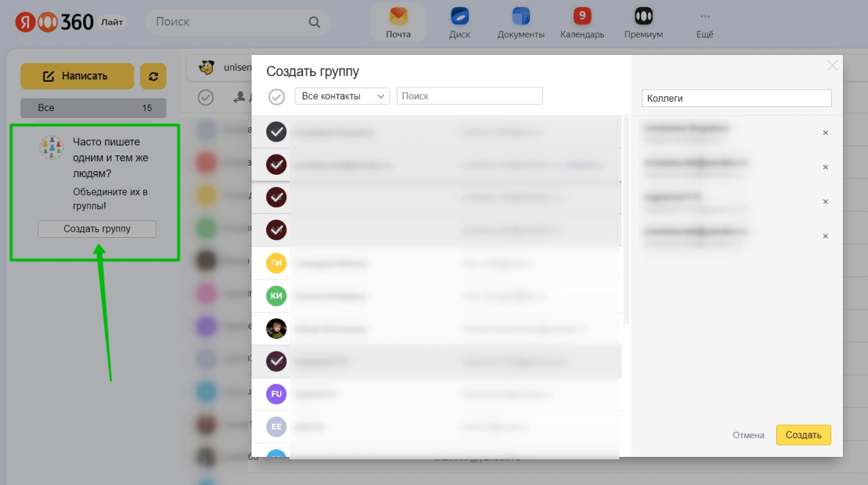The width and height of the screenshot is (868, 485).
Task: Select the contact with КИ avatar
Action: click(x=276, y=296)
